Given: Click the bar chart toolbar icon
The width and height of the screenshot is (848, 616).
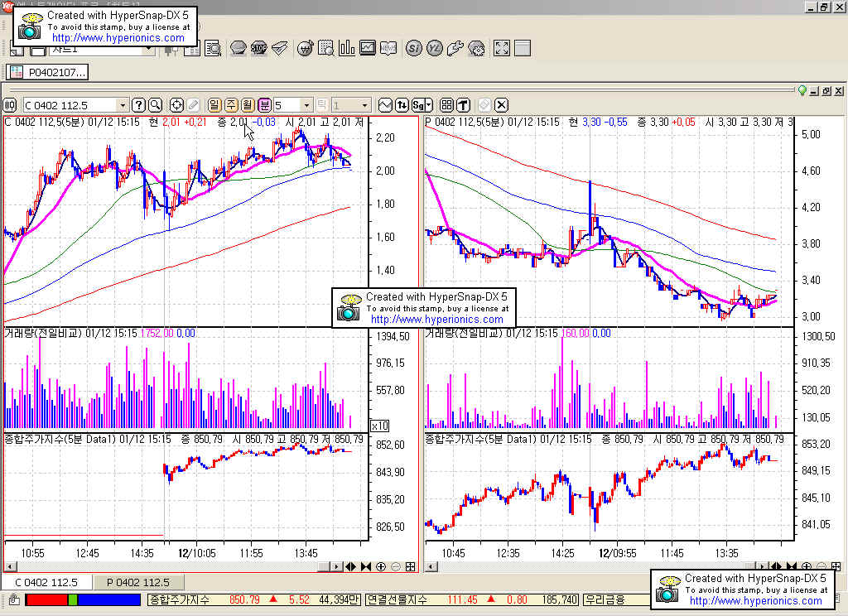Looking at the screenshot, I should coord(347,48).
